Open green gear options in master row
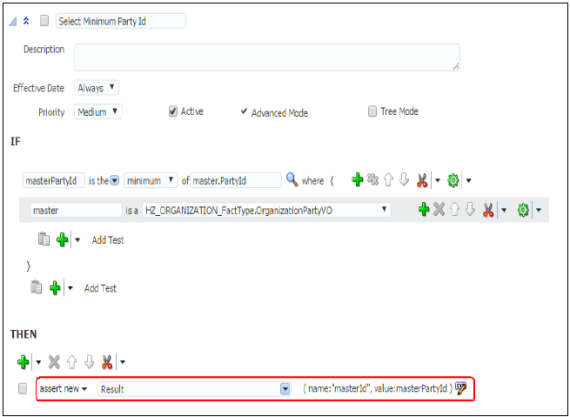 523,210
